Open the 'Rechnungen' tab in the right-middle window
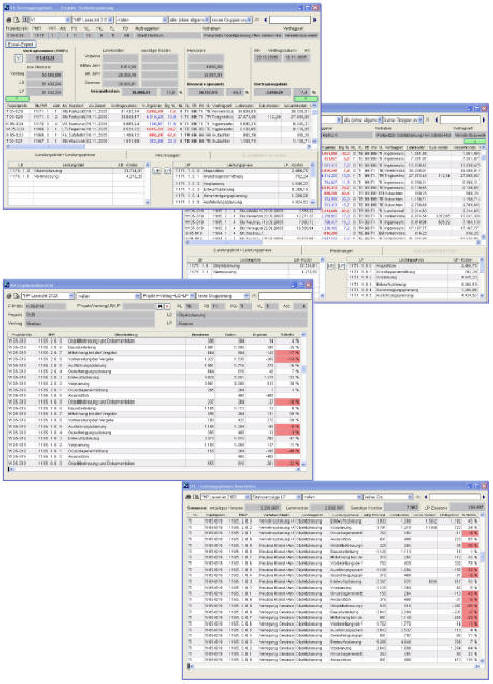 [x=341, y=250]
